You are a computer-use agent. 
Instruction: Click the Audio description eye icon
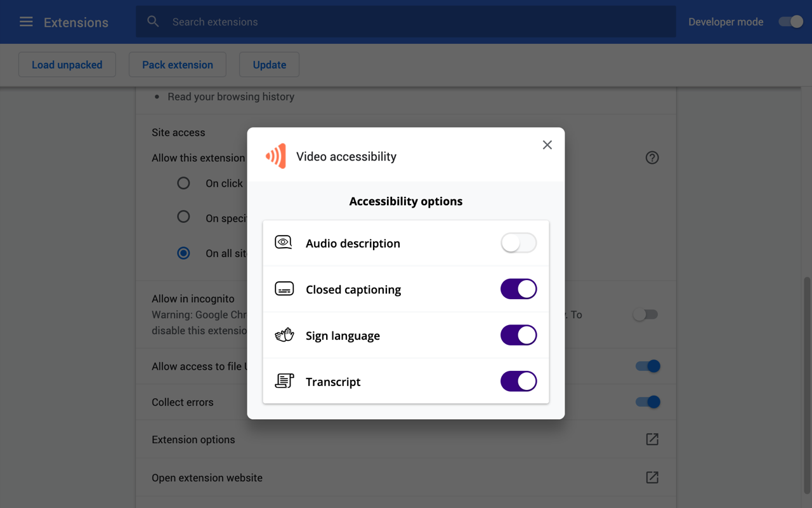pyautogui.click(x=284, y=242)
